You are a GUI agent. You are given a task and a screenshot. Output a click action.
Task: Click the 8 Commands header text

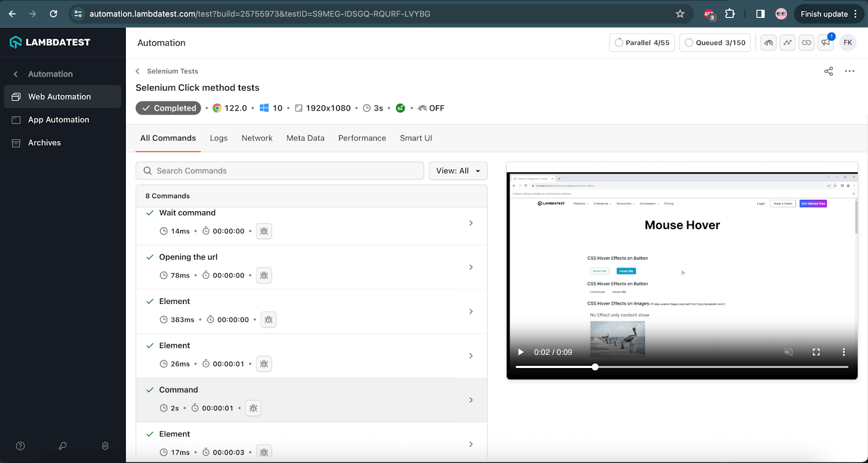168,196
